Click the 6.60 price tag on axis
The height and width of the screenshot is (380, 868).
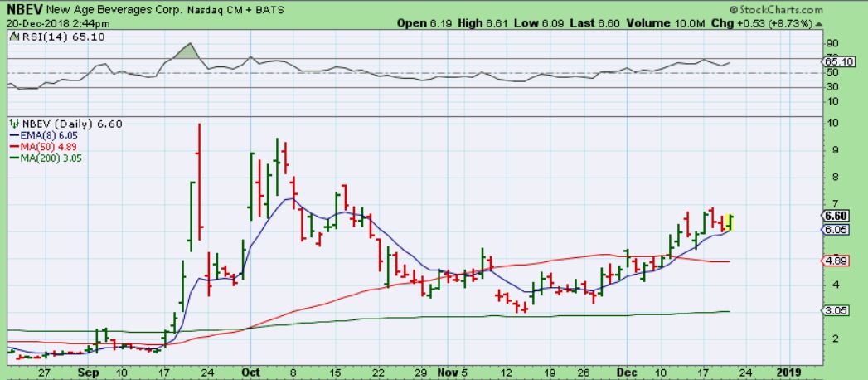pos(836,216)
